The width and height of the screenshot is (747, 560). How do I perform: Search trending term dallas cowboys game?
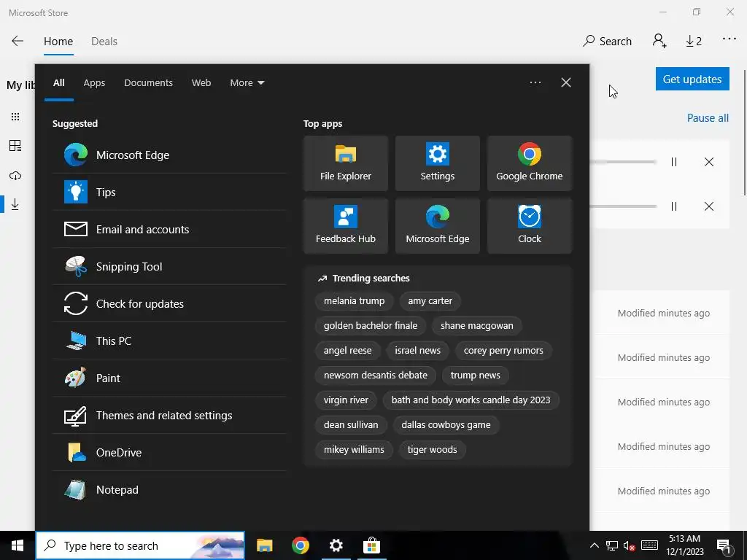click(x=446, y=425)
